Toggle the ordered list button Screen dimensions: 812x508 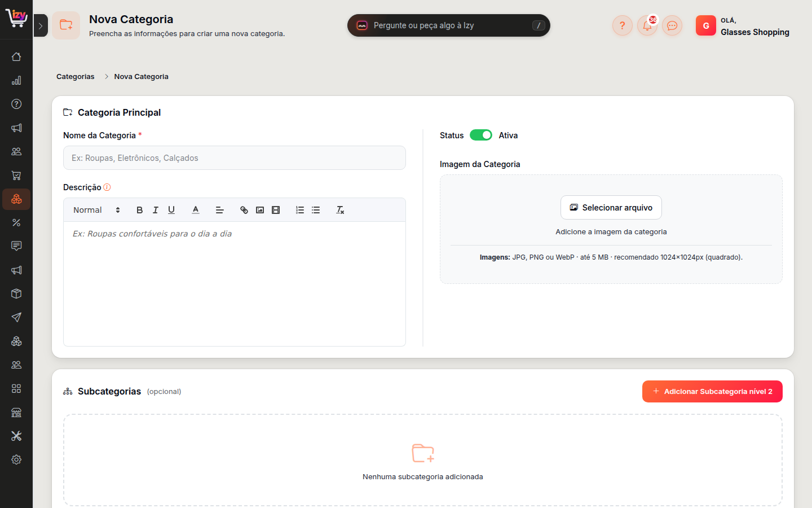tap(300, 210)
